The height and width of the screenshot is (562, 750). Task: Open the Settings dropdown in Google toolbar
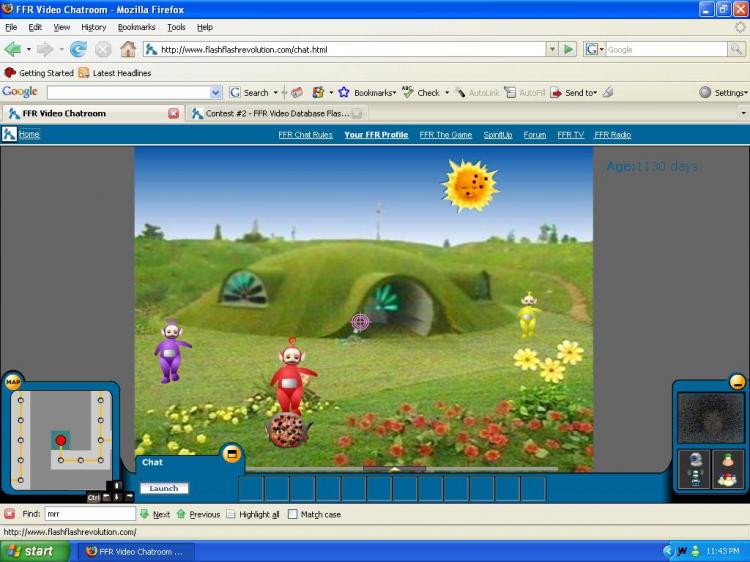[746, 93]
